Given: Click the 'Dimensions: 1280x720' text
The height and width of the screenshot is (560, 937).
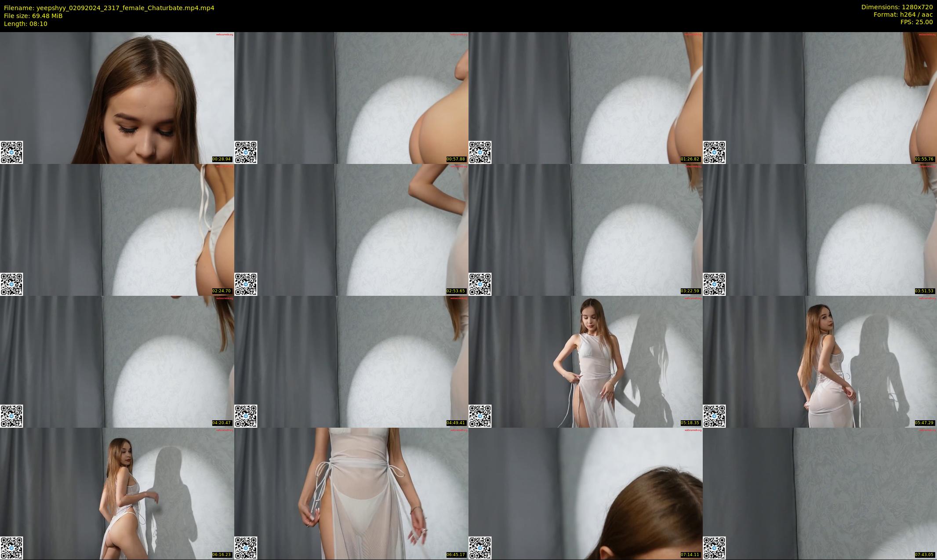Looking at the screenshot, I should [897, 7].
